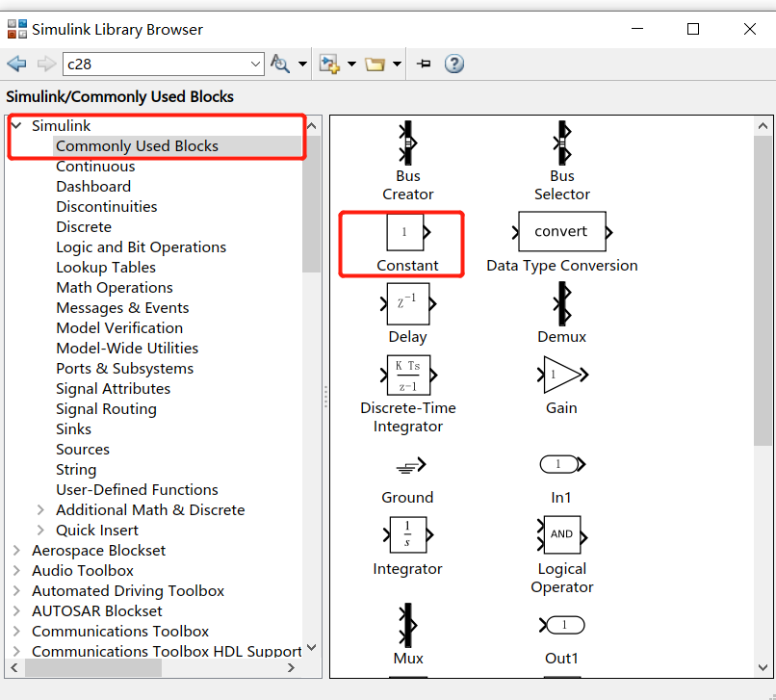Select the Constant block

click(407, 243)
